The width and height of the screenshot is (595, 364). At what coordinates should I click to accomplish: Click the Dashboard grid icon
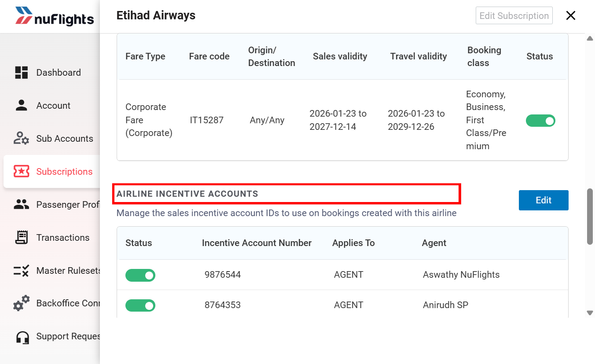click(21, 73)
